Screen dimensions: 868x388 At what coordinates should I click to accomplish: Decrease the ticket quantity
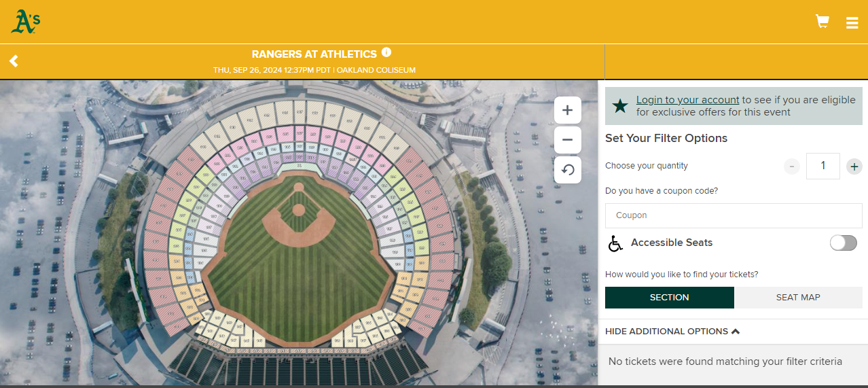(792, 166)
